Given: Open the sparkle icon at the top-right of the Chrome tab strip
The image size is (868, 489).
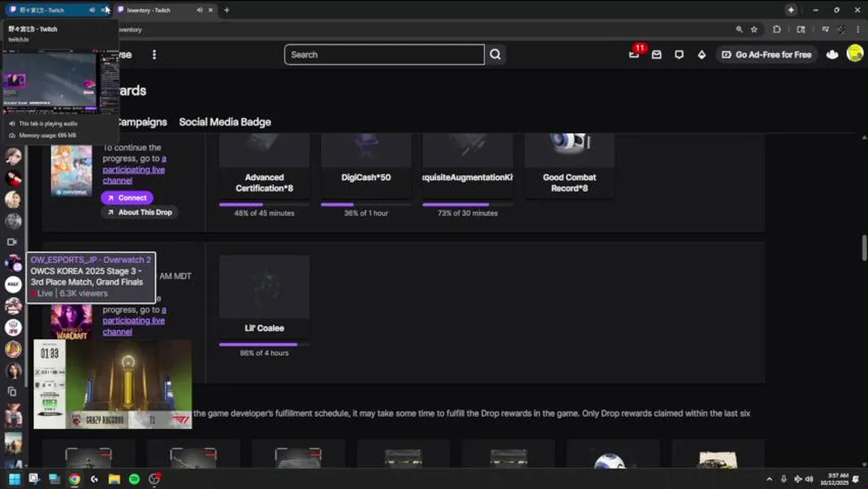Looking at the screenshot, I should (791, 10).
